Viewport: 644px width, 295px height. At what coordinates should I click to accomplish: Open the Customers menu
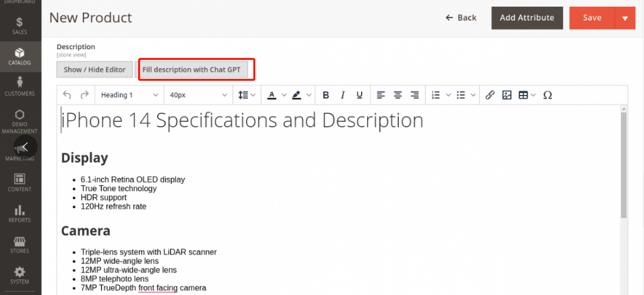click(20, 88)
